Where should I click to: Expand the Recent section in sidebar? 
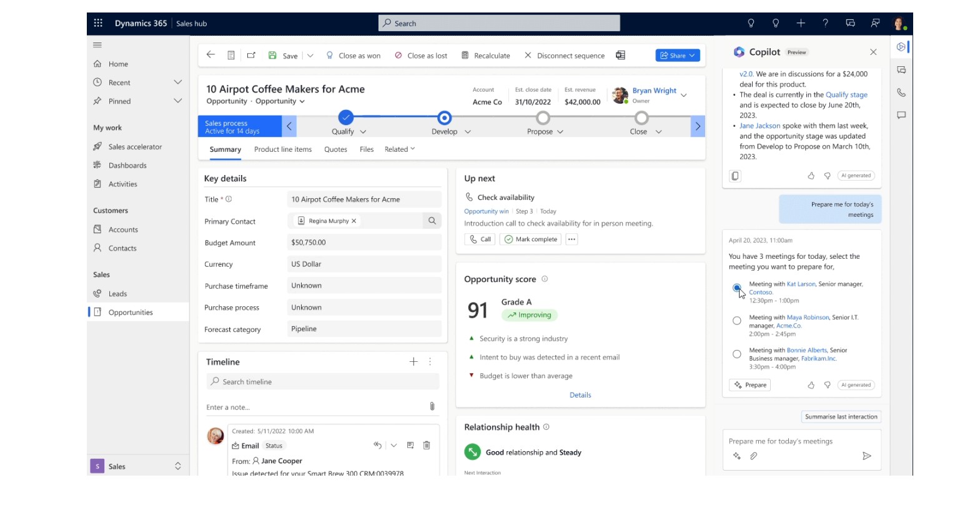[x=177, y=82]
